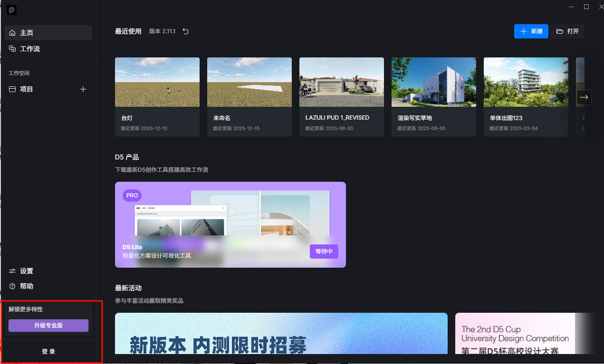Click the project icon beside 项目

pos(12,89)
